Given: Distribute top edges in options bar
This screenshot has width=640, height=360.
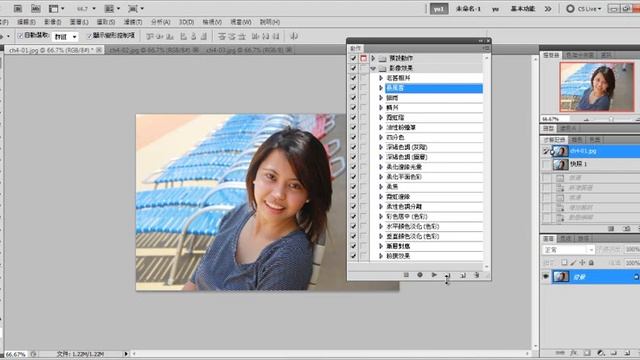Looking at the screenshot, I should (x=222, y=36).
